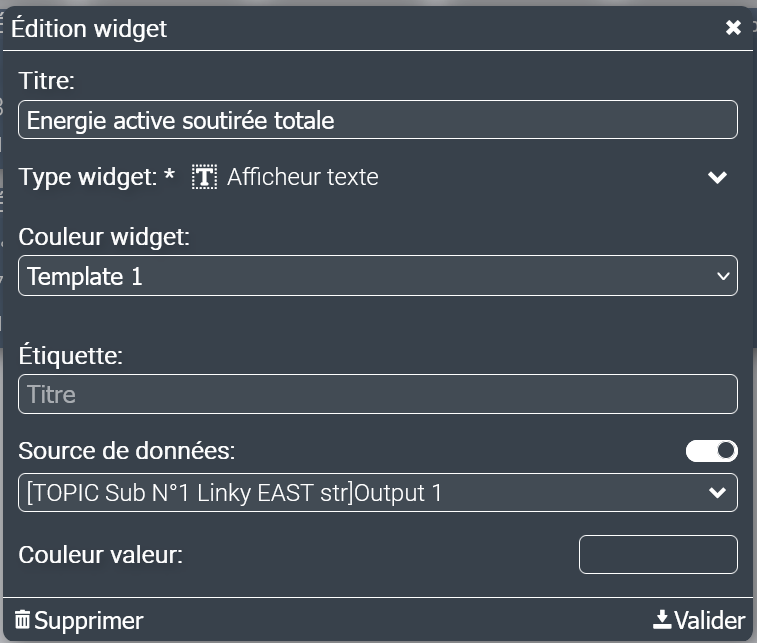Click the trash icon beside Supprimer
The height and width of the screenshot is (643, 757).
[x=22, y=620]
